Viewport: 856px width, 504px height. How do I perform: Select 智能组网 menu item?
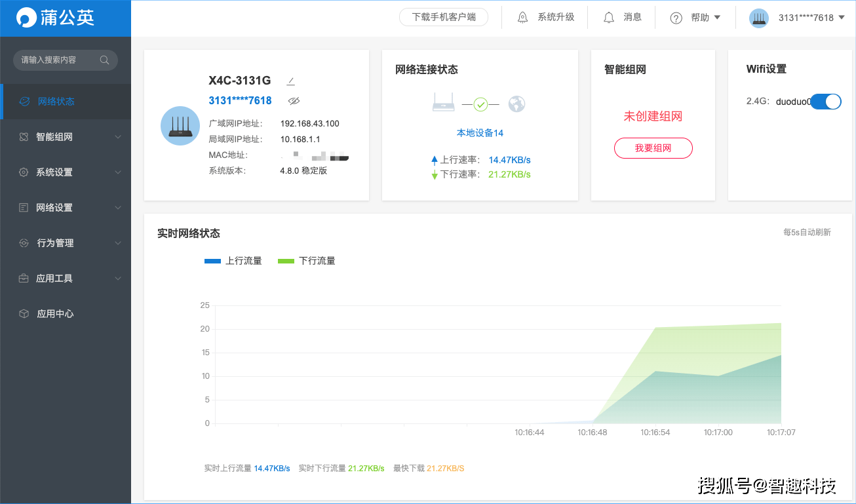(x=66, y=137)
